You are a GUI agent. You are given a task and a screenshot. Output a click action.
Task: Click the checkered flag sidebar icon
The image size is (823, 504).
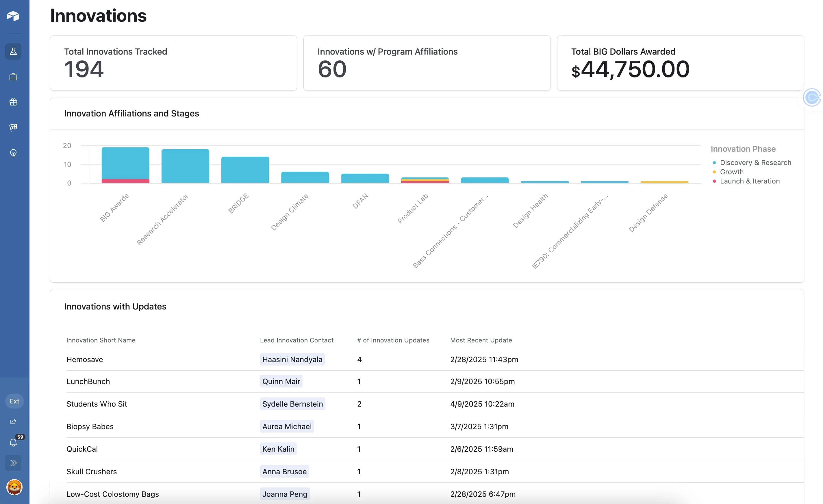(13, 127)
